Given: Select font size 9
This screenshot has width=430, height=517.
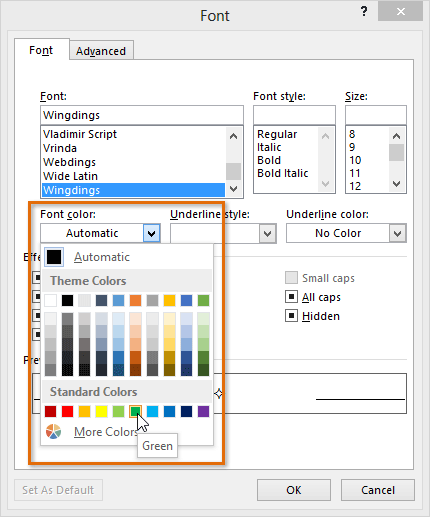Looking at the screenshot, I should (352, 147).
